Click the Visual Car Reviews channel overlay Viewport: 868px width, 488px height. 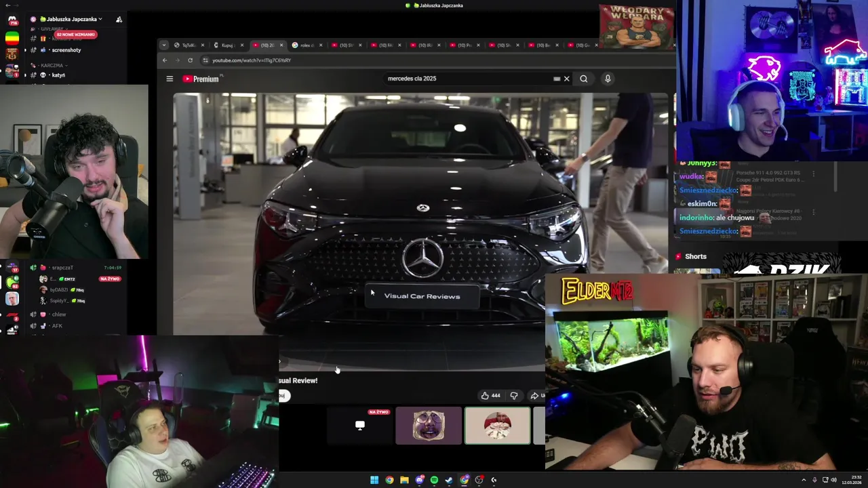422,296
